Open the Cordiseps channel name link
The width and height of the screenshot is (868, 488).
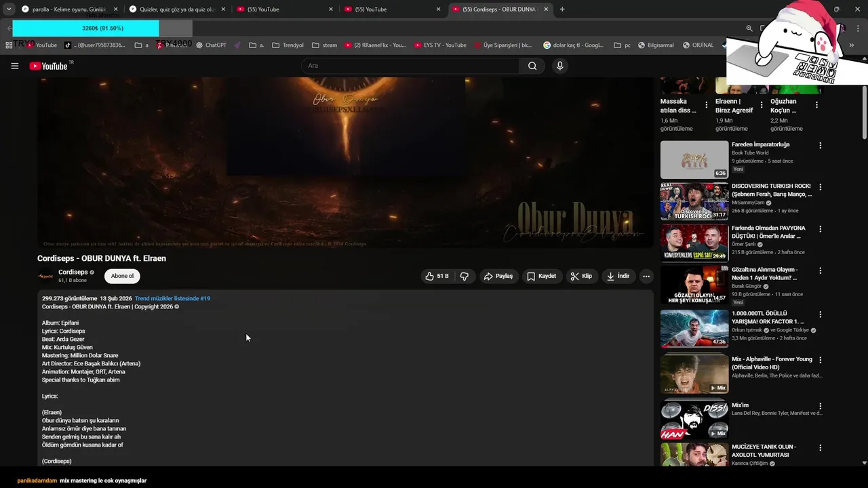73,272
